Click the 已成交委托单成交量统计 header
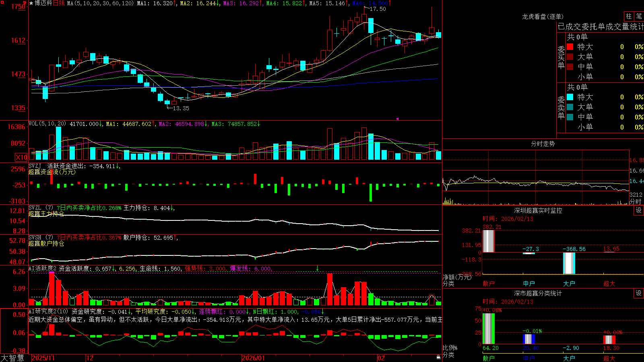This screenshot has width=644, height=362. [x=601, y=27]
